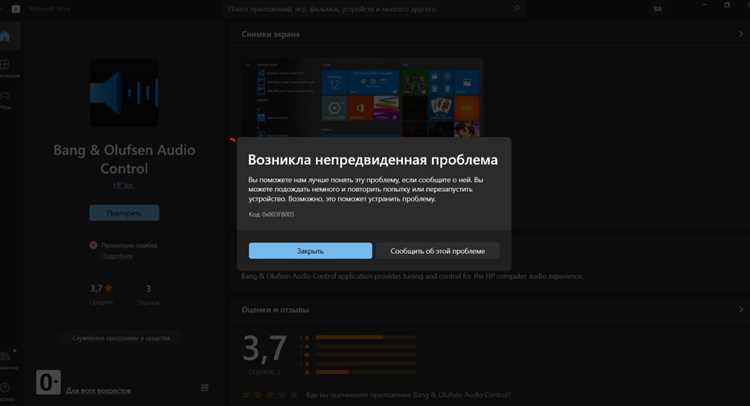The image size is (750, 406).
Task: Click the Для всех возрастов label
Action: click(x=99, y=391)
